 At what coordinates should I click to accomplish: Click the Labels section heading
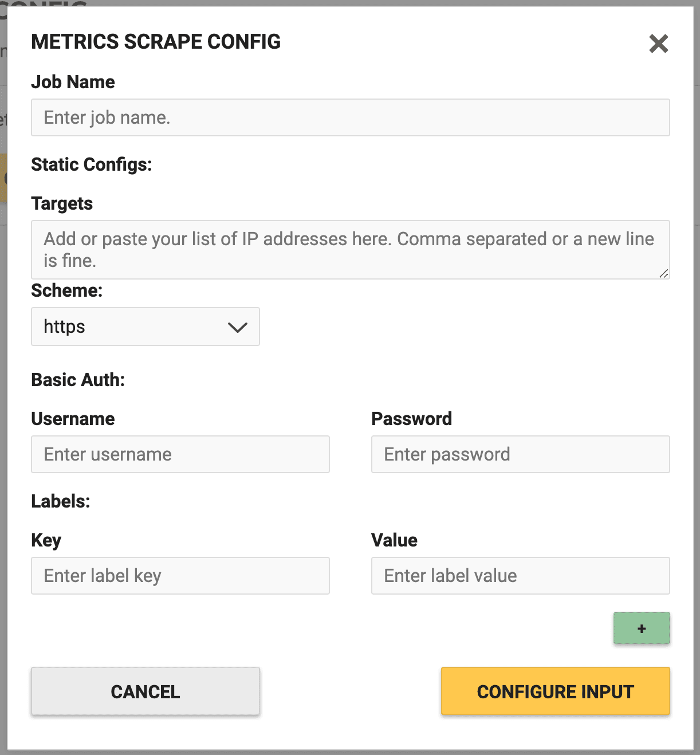pyautogui.click(x=60, y=501)
